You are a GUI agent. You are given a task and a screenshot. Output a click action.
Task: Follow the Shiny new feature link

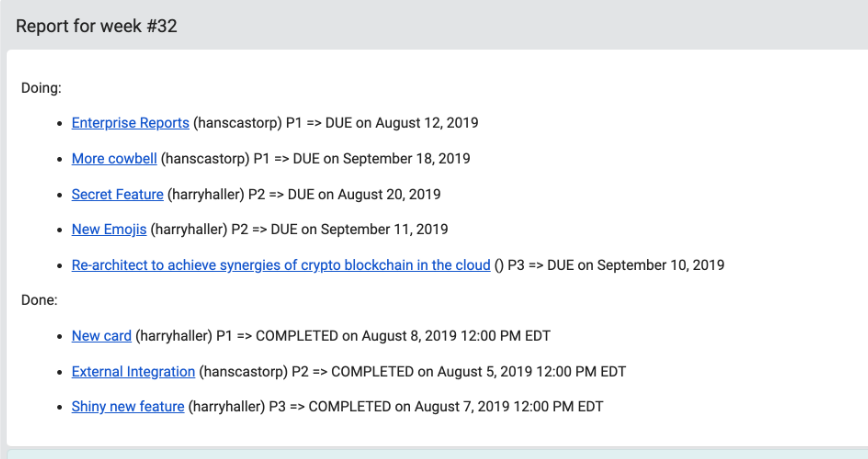[x=127, y=407]
